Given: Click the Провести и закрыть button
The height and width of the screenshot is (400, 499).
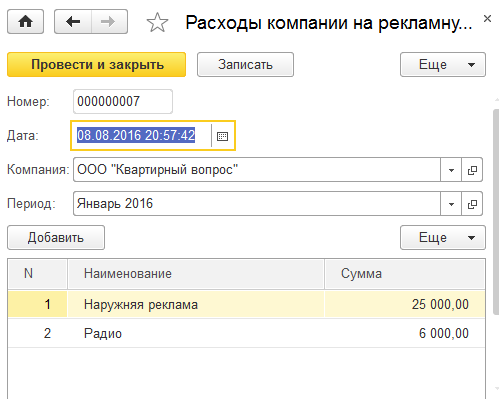Looking at the screenshot, I should pyautogui.click(x=96, y=65).
